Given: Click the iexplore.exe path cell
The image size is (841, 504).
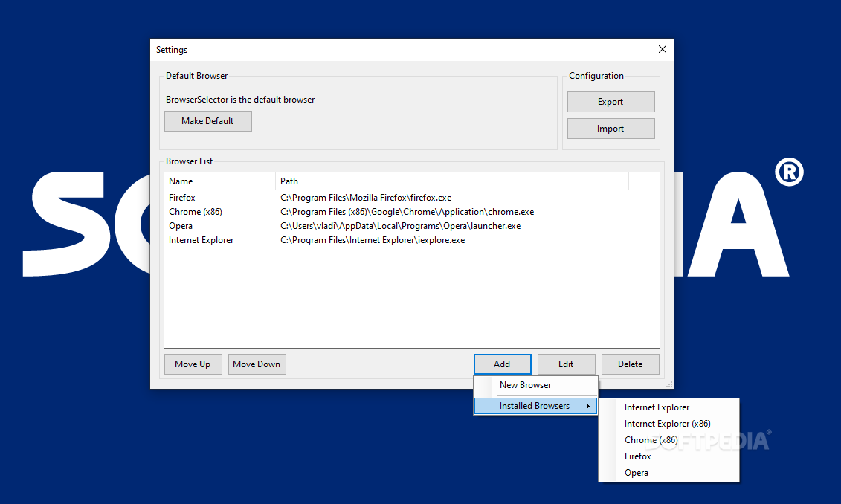Looking at the screenshot, I should (373, 240).
